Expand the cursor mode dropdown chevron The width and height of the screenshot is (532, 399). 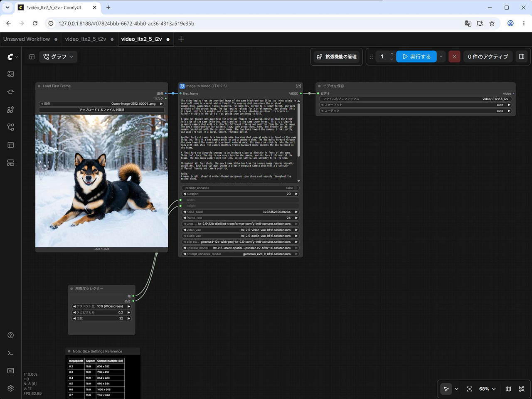pyautogui.click(x=456, y=389)
